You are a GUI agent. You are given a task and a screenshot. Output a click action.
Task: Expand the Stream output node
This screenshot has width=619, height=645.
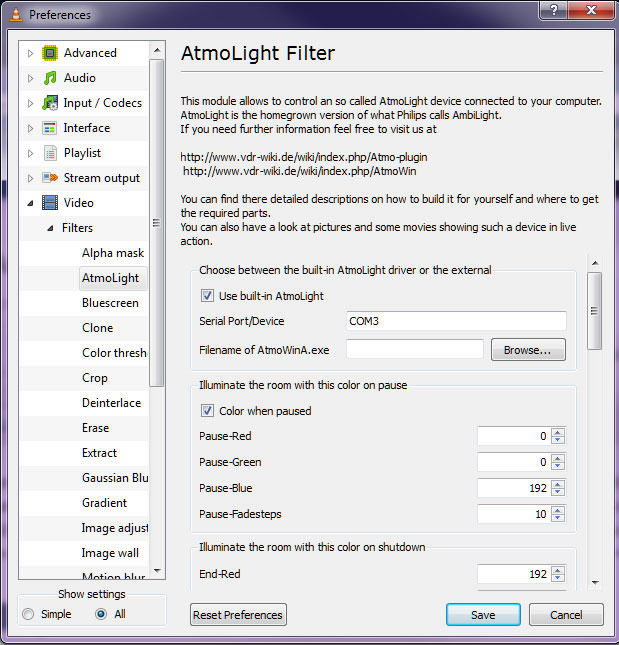[30, 178]
